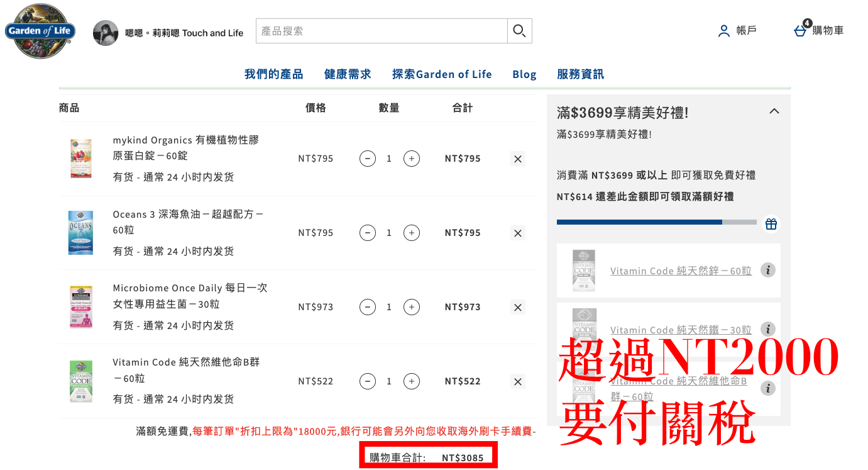Decrease quantity of Oceans 3 深海魚油
Screen dimensions: 868x470
368,233
